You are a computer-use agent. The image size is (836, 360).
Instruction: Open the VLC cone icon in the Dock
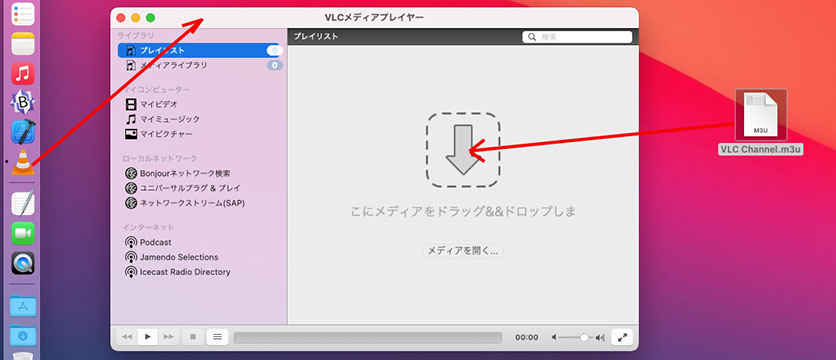23,162
